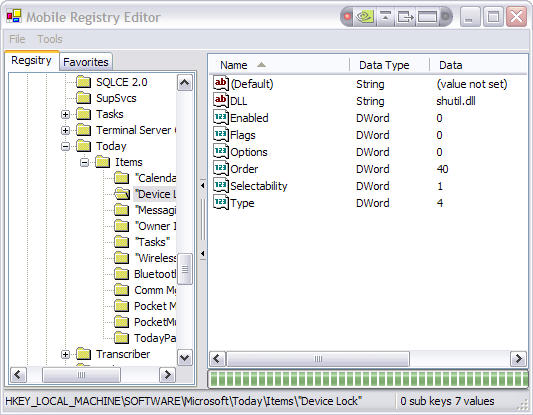Open the File menu

(17, 39)
